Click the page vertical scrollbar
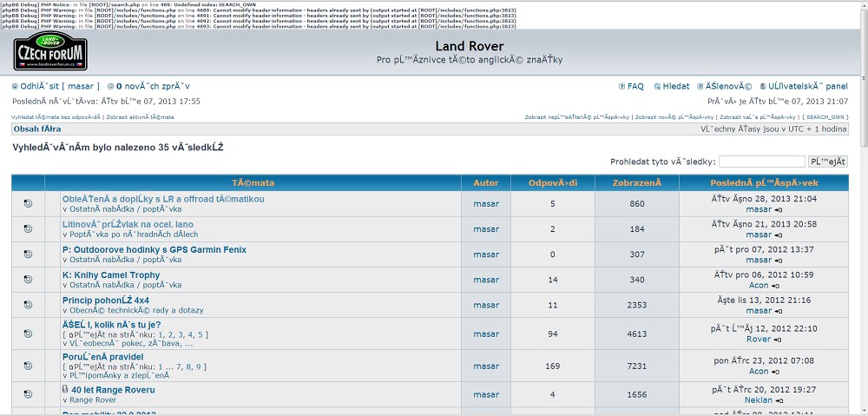Image resolution: width=868 pixels, height=416 pixels. pyautogui.click(x=862, y=217)
